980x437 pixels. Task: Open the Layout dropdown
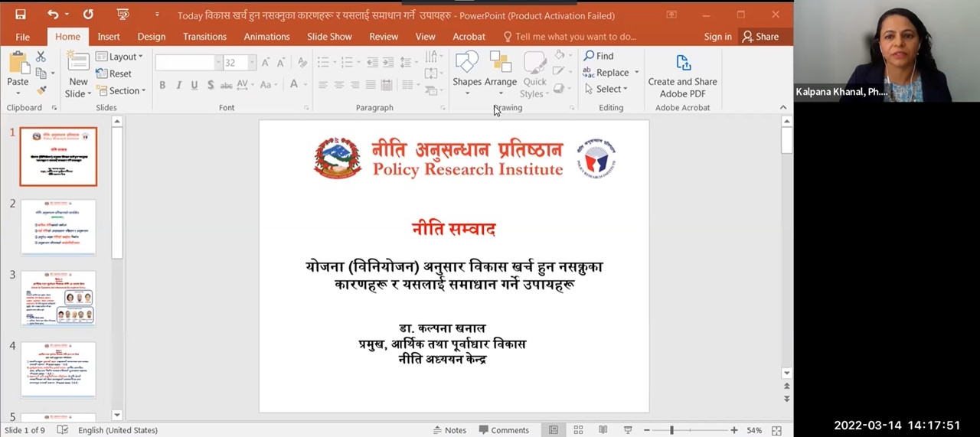click(x=119, y=57)
